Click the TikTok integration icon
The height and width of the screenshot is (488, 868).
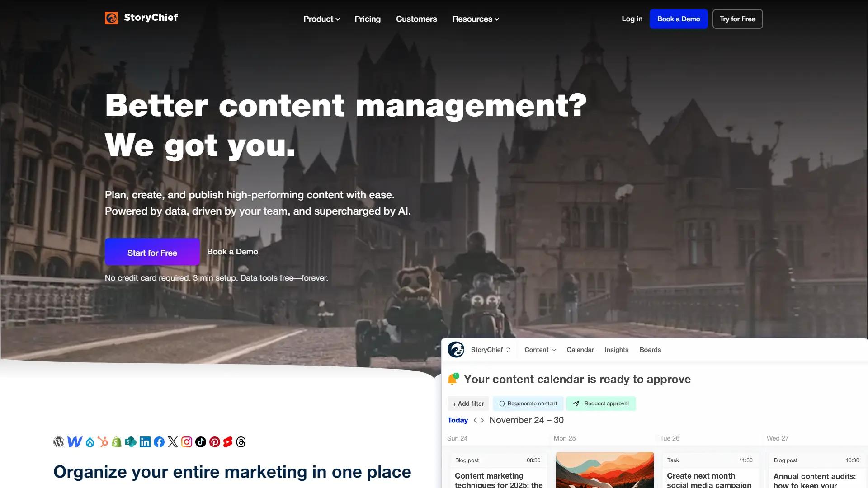point(201,442)
